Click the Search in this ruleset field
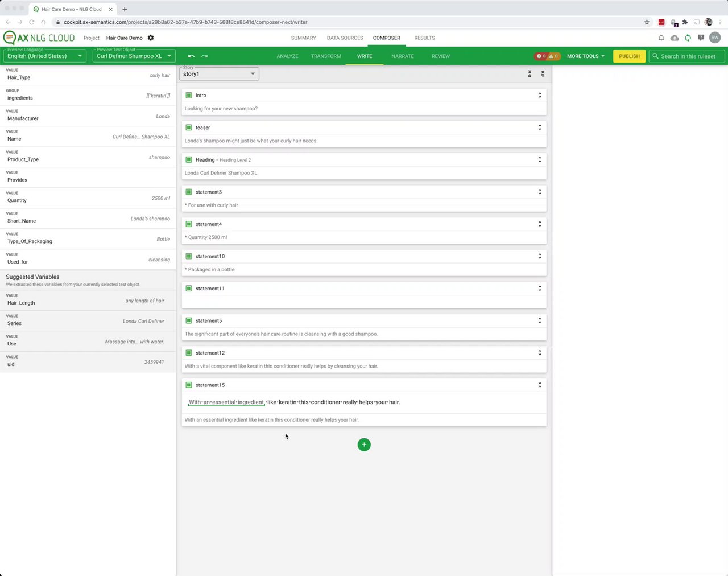Image resolution: width=728 pixels, height=576 pixels. (x=686, y=56)
